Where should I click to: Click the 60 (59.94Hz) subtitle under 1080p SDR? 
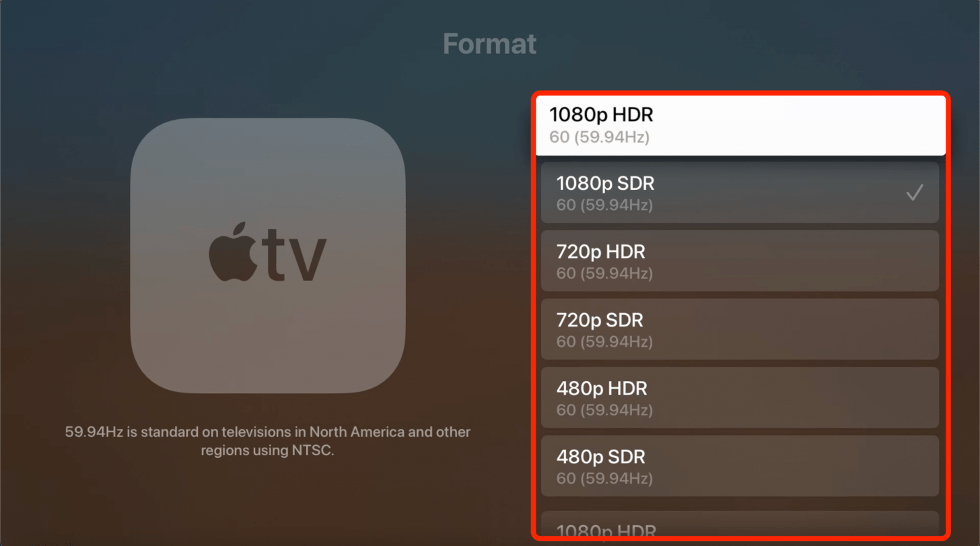tap(604, 205)
